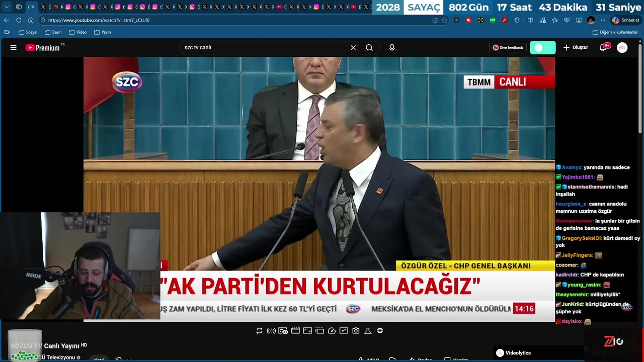Click the first red YouTube tab in strip

[279, 7]
